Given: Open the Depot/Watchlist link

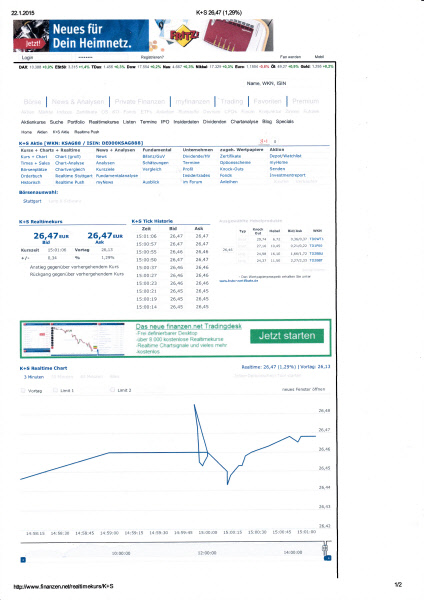Looking at the screenshot, I should (285, 156).
